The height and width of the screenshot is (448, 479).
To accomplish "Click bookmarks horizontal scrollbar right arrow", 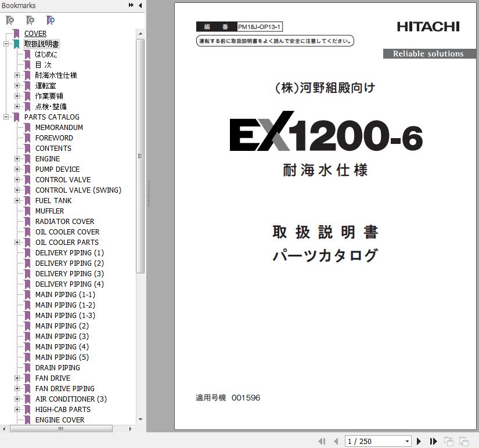I will (x=130, y=429).
